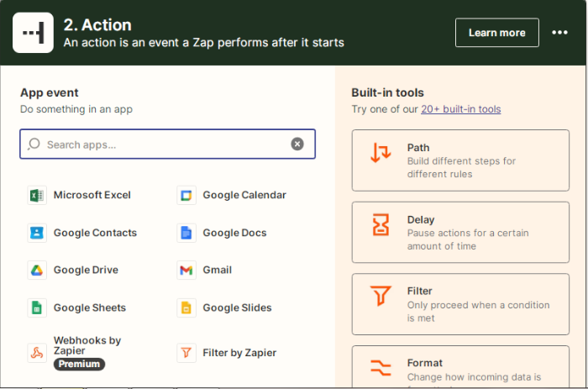Viewport: 588px width, 389px height.
Task: Select the Webhooks by Zapier icon
Action: coord(37,353)
